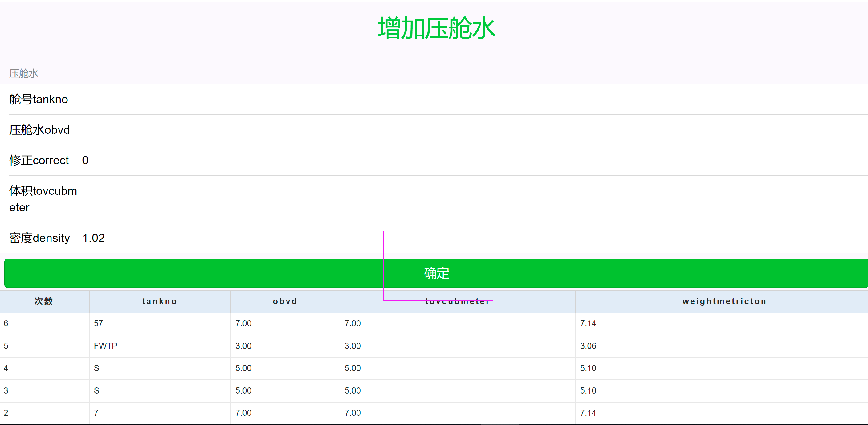
Task: Click weight 7.14 in row 6
Action: (x=588, y=324)
